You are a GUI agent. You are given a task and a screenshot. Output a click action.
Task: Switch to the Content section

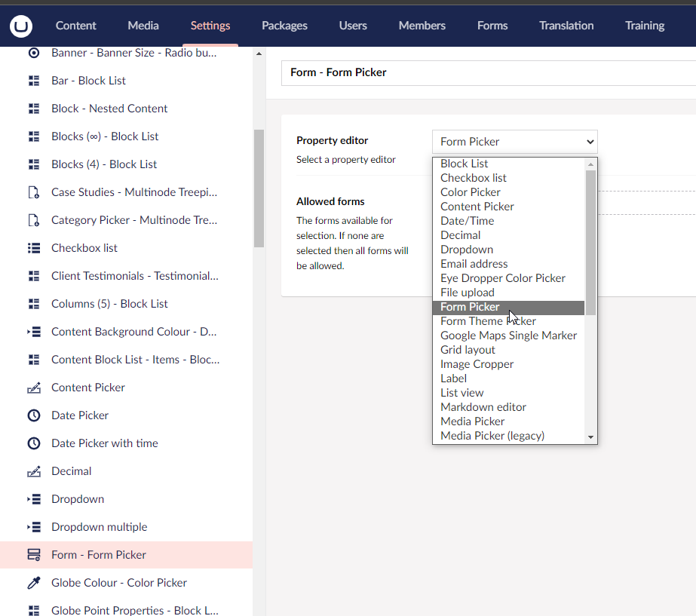[x=75, y=25]
